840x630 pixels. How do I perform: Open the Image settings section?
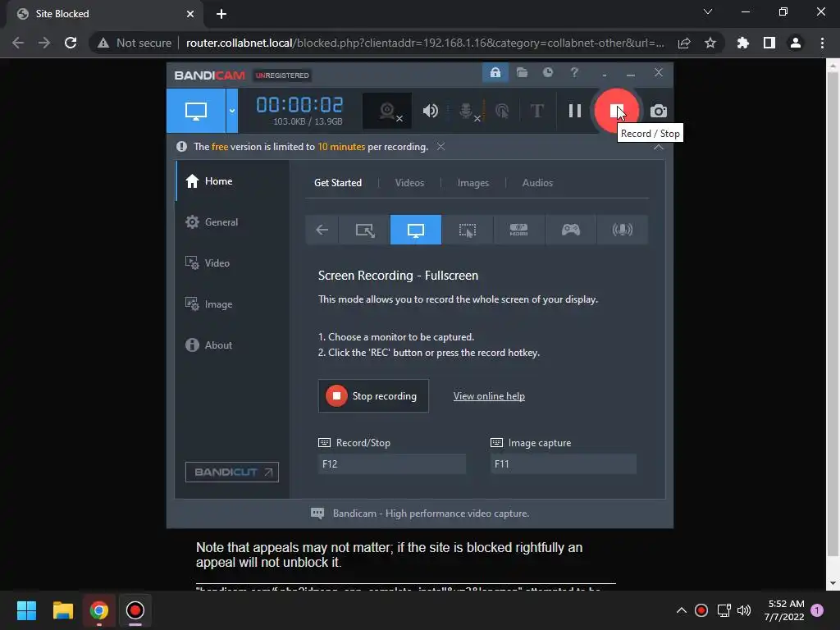(232, 304)
